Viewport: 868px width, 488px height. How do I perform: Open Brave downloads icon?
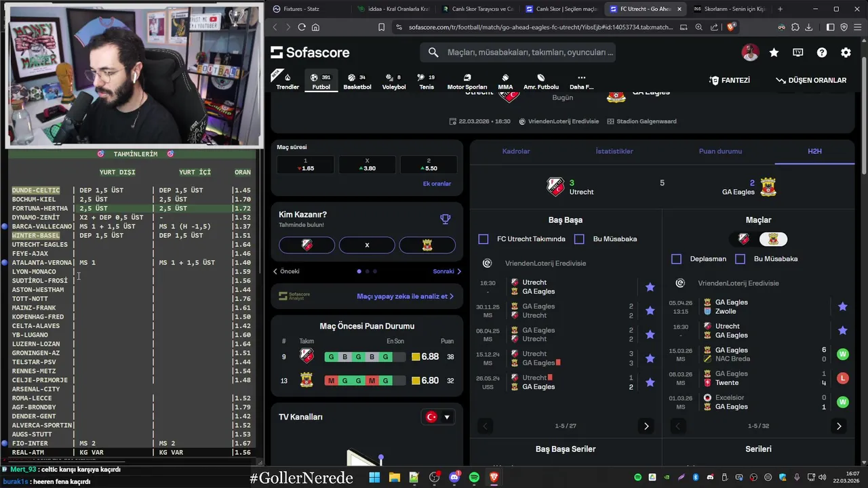[808, 27]
